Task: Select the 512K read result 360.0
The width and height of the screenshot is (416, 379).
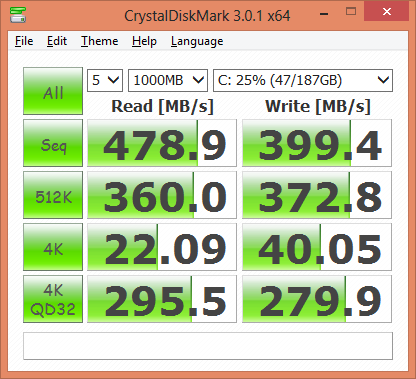Action: 162,195
